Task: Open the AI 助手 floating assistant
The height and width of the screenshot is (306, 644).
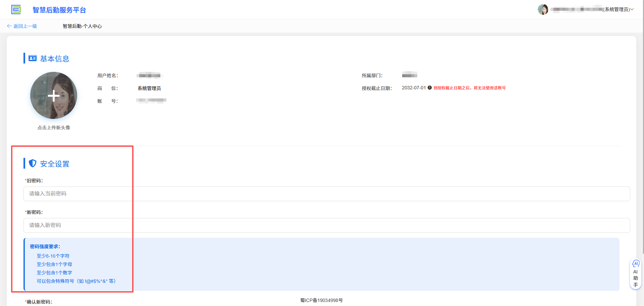Action: (x=635, y=274)
